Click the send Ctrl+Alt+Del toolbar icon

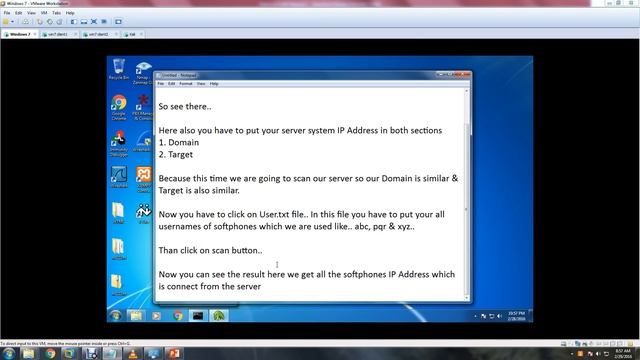(25, 22)
